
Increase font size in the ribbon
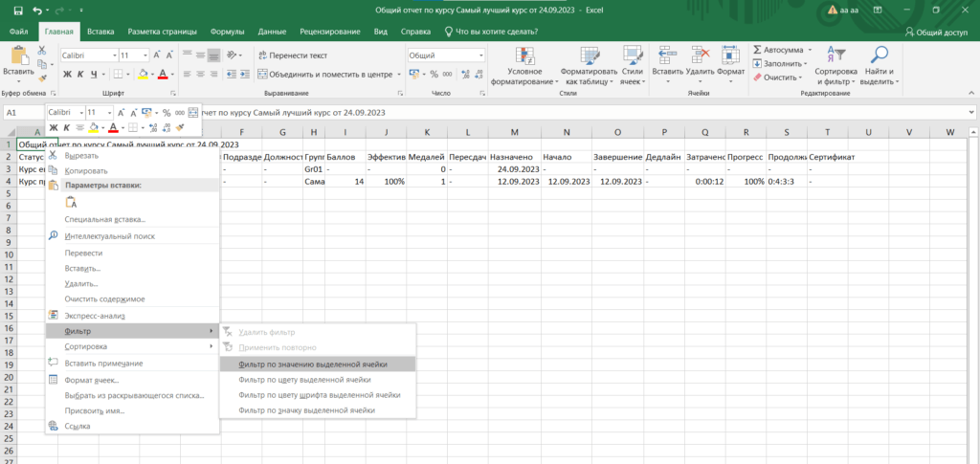pos(157,55)
